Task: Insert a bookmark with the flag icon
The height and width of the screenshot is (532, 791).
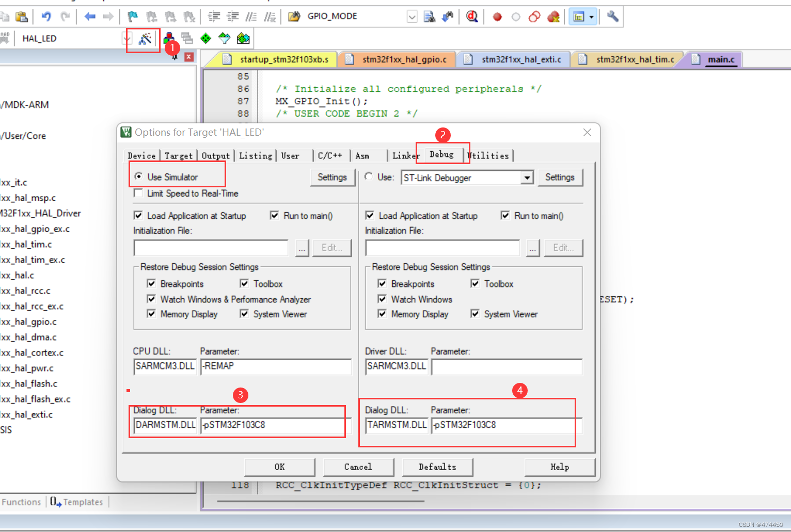Action: pyautogui.click(x=133, y=17)
